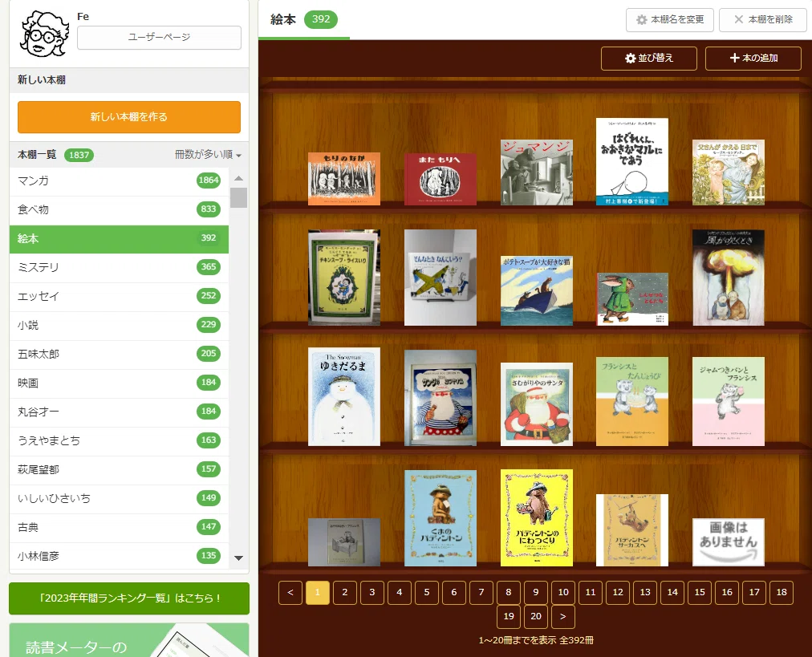Click 新しい本棚を作る orange button
This screenshot has height=657, width=812.
(129, 117)
